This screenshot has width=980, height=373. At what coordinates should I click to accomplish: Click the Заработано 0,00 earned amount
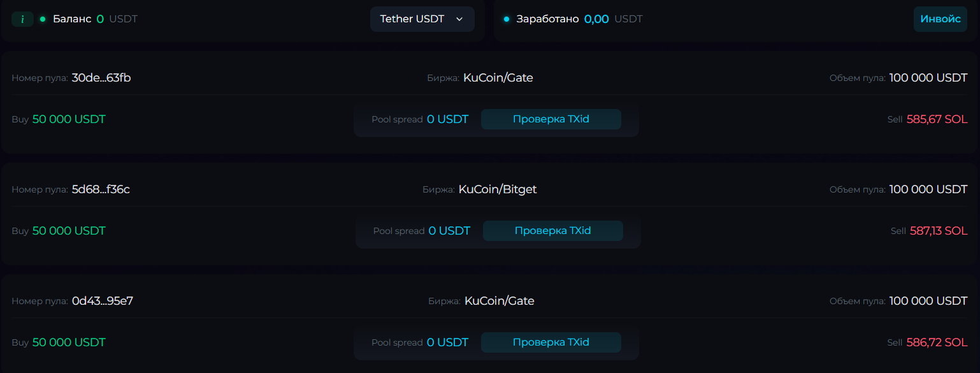tap(596, 19)
